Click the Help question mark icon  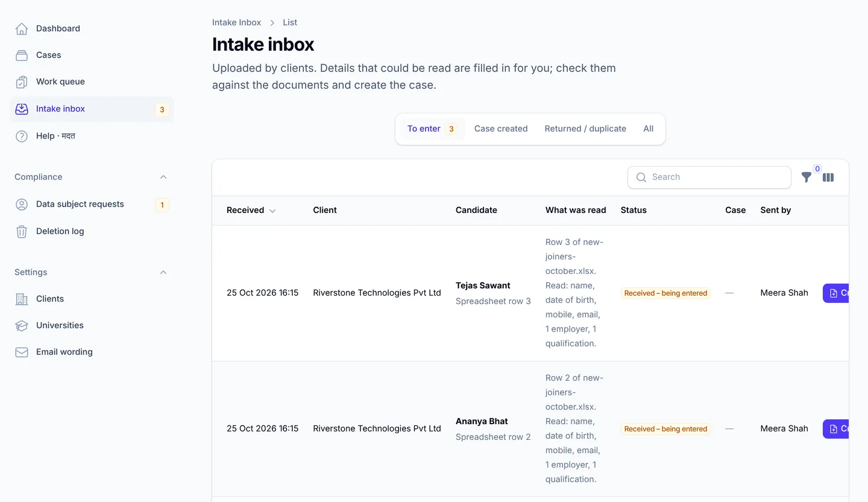tap(22, 136)
